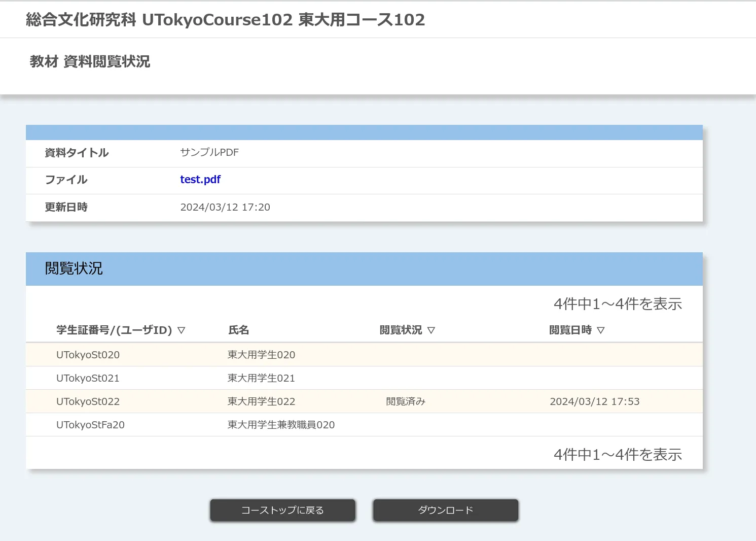Sort by 学生証番号/(ユーザID) using triangle icon

[x=182, y=330]
